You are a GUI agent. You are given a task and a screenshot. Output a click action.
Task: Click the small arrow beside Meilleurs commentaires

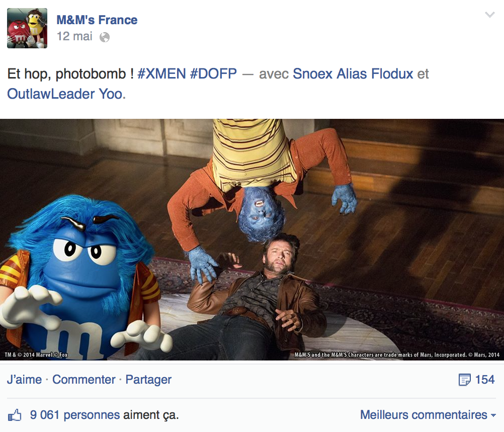tap(493, 416)
